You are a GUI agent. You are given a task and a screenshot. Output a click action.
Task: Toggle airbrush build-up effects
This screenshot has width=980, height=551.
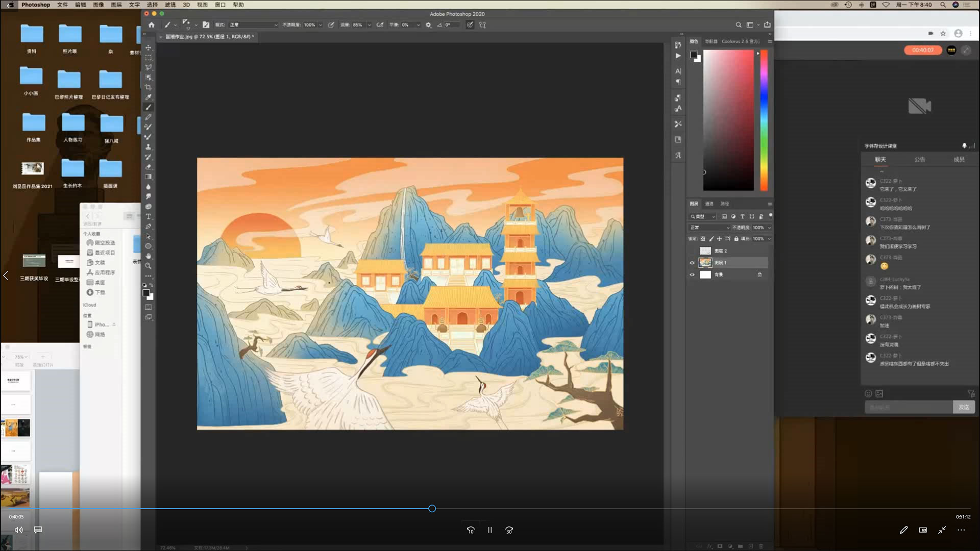click(380, 24)
